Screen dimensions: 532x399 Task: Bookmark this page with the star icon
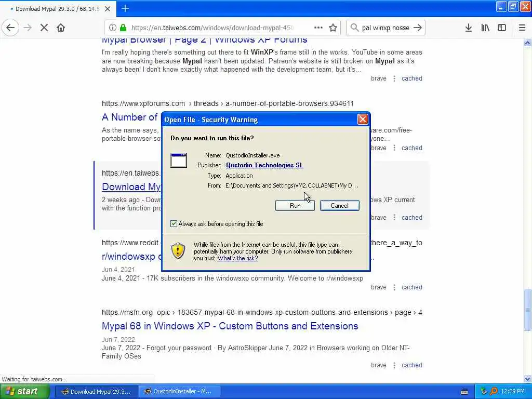tap(333, 28)
